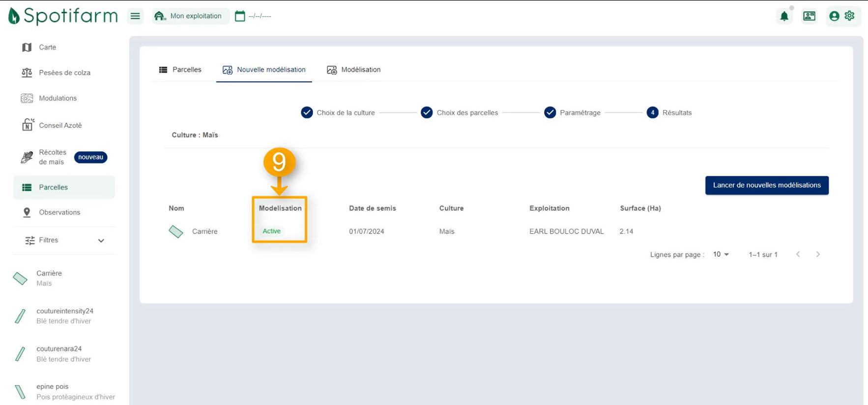Go to Pesées de colza
The width and height of the screenshot is (868, 405).
64,73
